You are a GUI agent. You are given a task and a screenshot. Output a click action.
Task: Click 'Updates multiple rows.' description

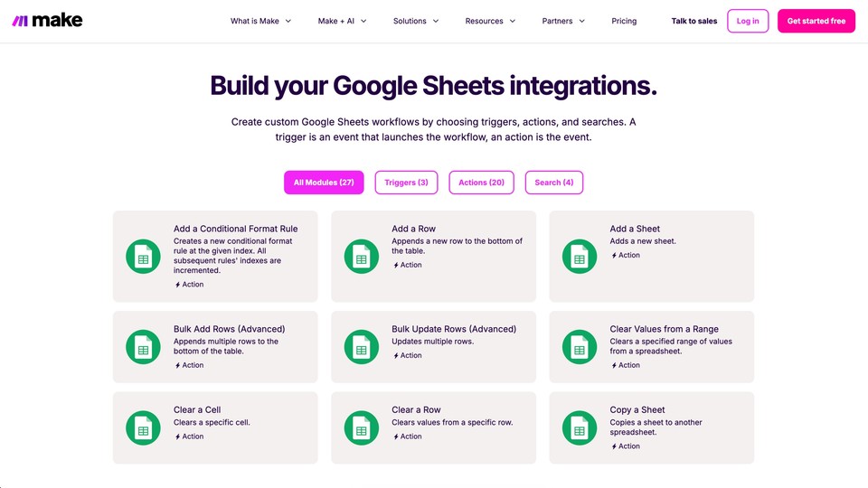433,342
